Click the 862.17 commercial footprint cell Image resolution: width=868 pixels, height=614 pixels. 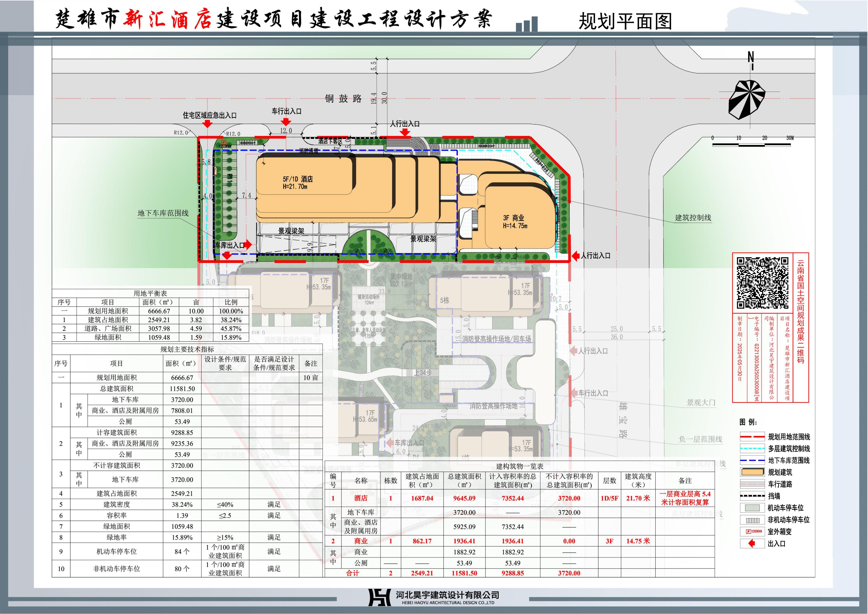422,541
